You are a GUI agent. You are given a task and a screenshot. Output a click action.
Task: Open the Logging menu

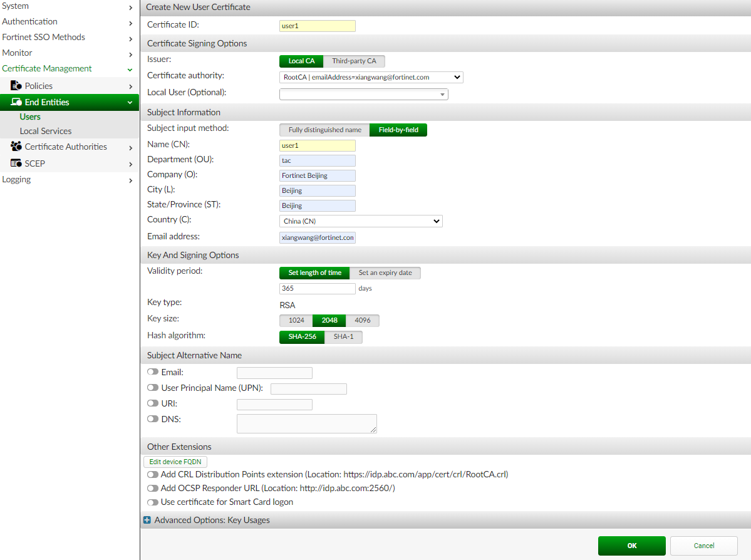pyautogui.click(x=16, y=179)
